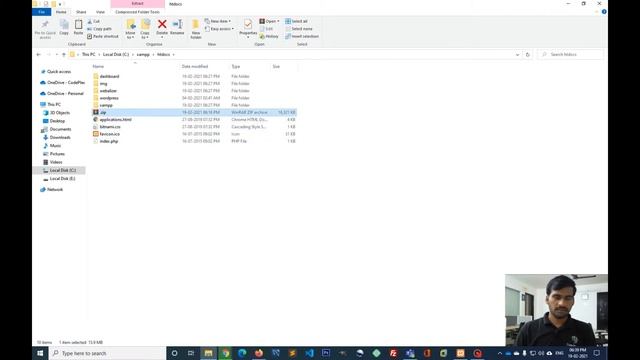This screenshot has height=360, width=640.
Task: Click xampp in the address bar path
Action: coord(143,54)
